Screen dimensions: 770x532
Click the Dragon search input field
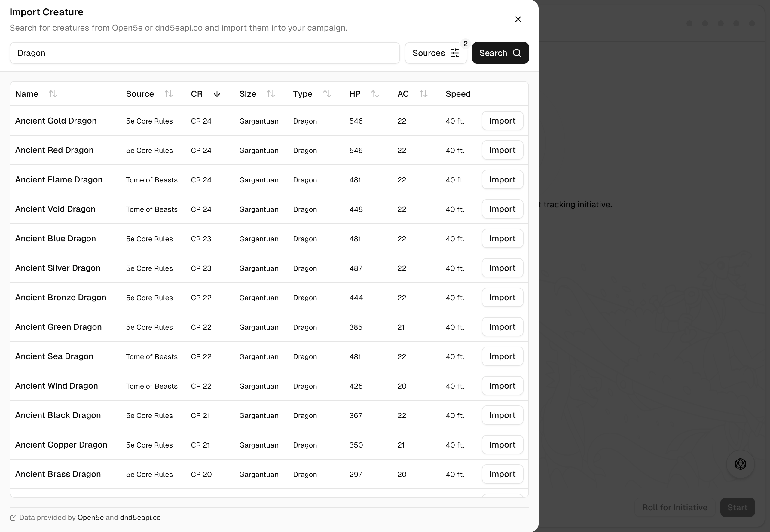[204, 53]
